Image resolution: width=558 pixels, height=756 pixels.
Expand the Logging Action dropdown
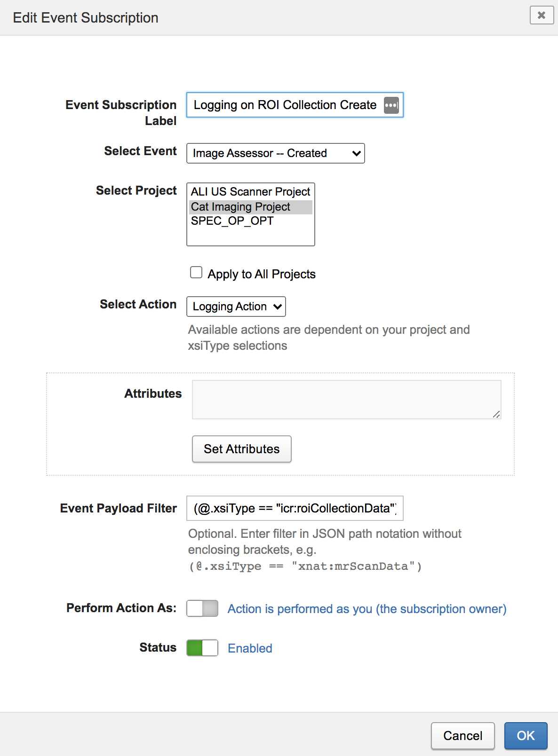[x=236, y=307]
